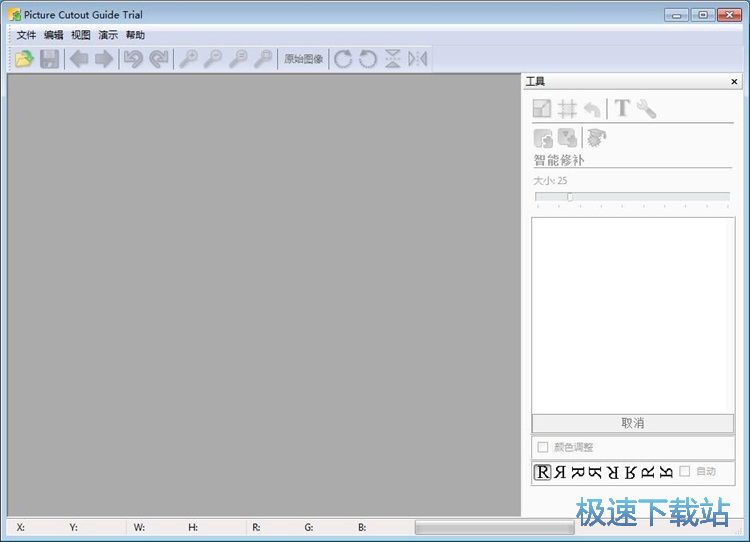Select the fourth R orientation icon
The height and width of the screenshot is (542, 750).
point(595,473)
